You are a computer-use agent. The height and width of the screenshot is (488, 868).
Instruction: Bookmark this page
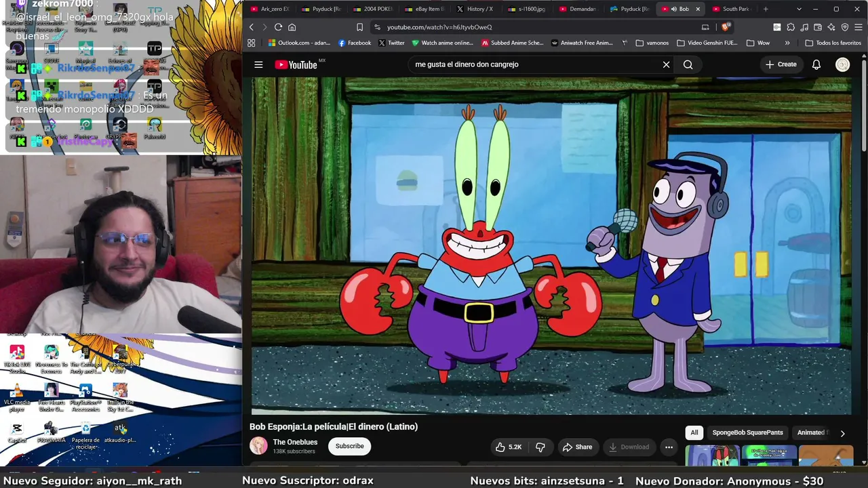pos(359,27)
